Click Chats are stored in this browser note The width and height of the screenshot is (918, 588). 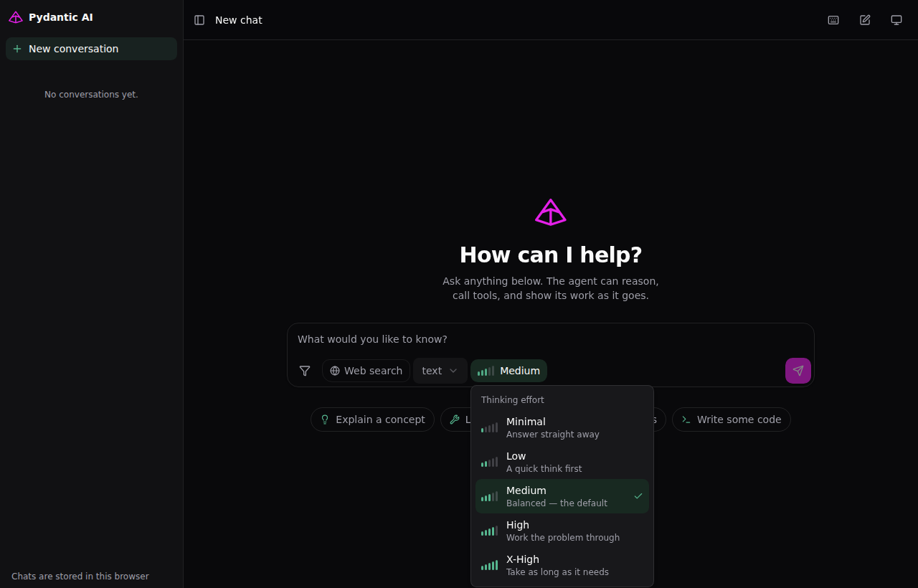[80, 577]
